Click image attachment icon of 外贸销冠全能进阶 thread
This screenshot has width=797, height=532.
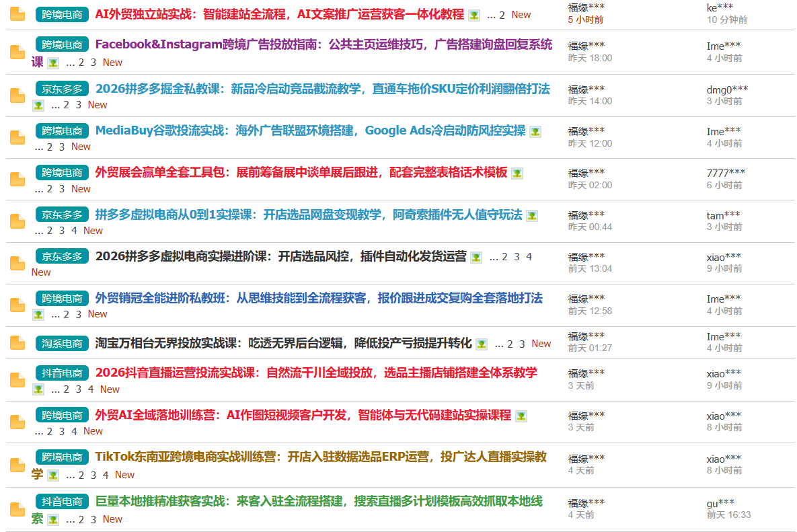pos(38,315)
